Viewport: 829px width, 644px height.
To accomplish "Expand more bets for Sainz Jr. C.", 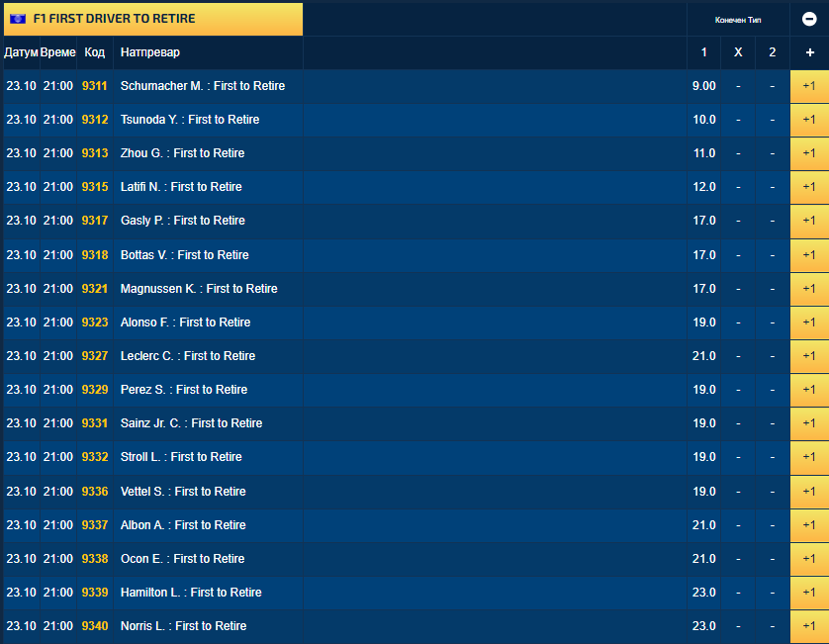I will (x=809, y=423).
